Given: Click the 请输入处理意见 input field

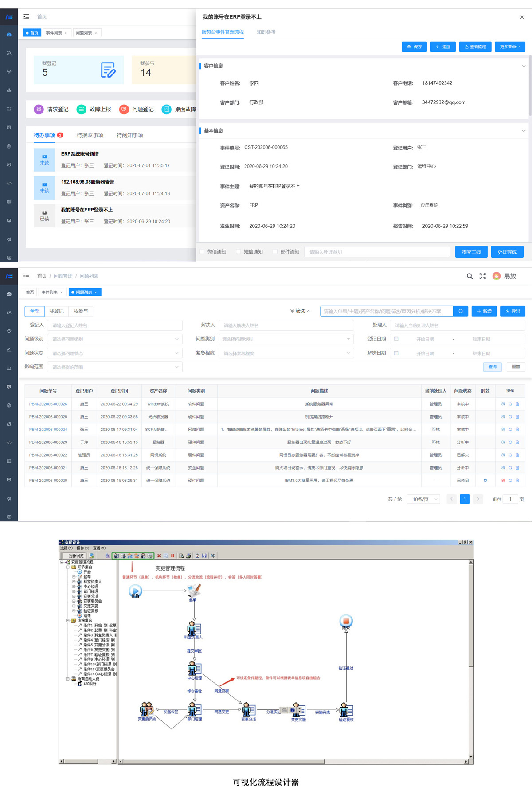Looking at the screenshot, I should (x=377, y=252).
